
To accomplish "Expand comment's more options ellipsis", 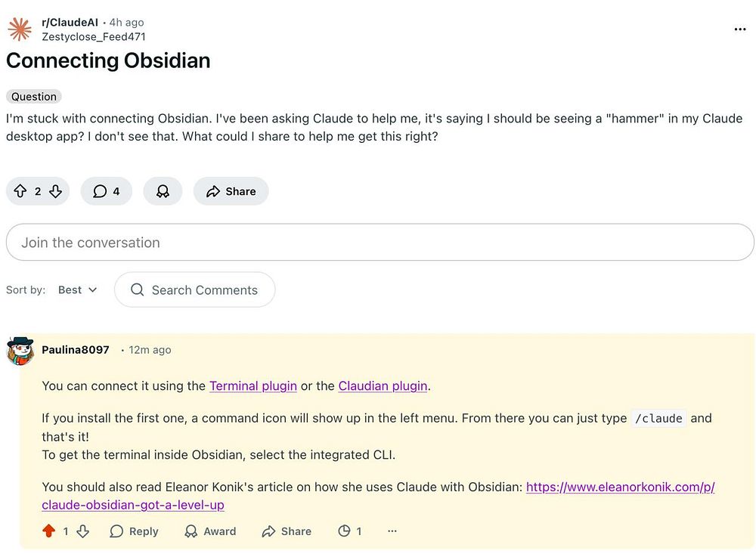I will point(392,531).
